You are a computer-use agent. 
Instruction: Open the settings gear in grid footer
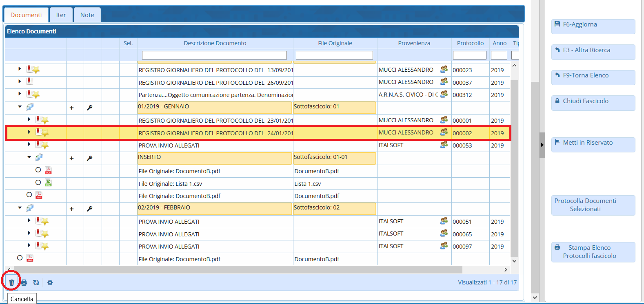coord(50,282)
